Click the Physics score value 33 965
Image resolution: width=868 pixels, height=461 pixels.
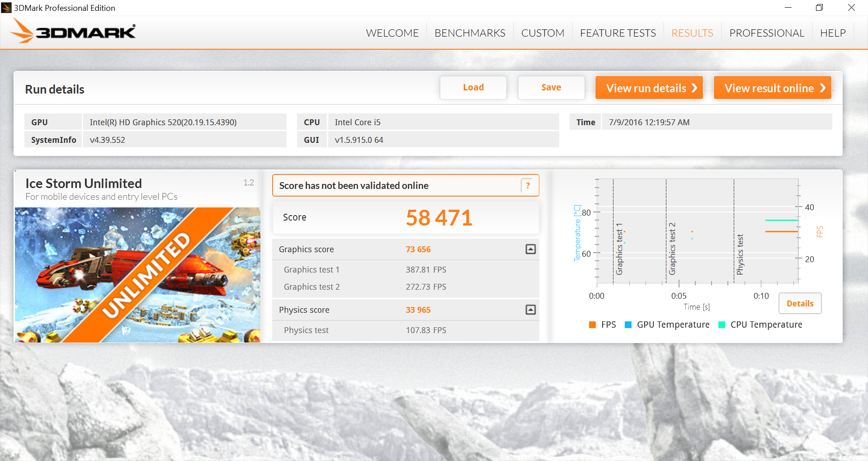point(418,310)
